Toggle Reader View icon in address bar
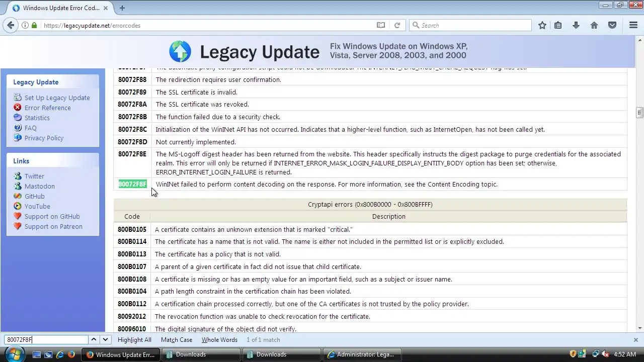The width and height of the screenshot is (644, 362). pyautogui.click(x=381, y=25)
